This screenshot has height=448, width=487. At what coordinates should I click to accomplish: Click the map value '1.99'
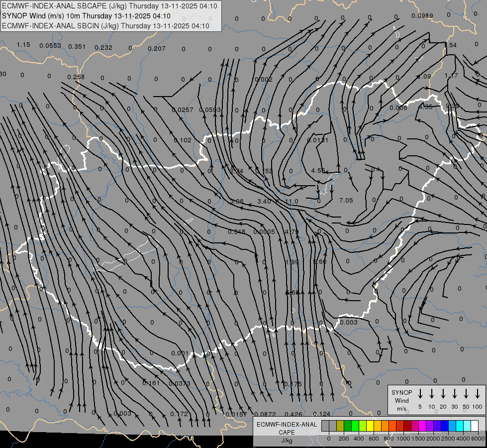(x=292, y=262)
